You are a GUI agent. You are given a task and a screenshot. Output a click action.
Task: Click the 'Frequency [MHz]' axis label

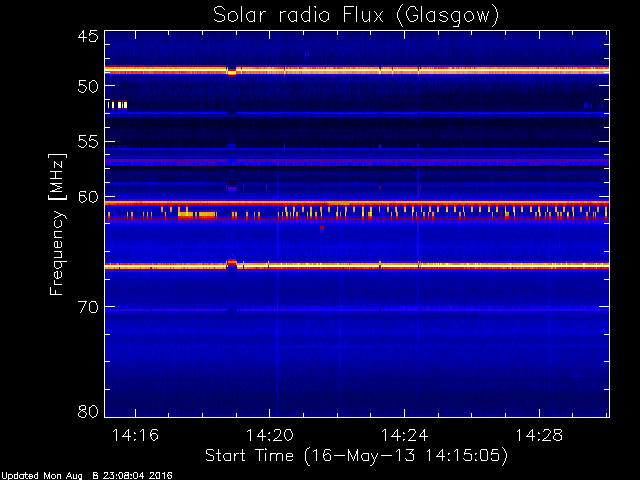[x=57, y=224]
